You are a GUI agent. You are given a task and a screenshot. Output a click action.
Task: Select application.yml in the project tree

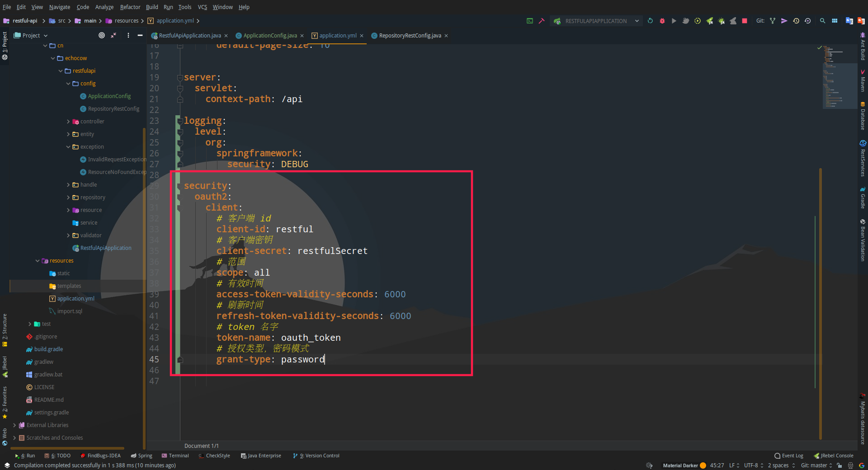point(75,299)
